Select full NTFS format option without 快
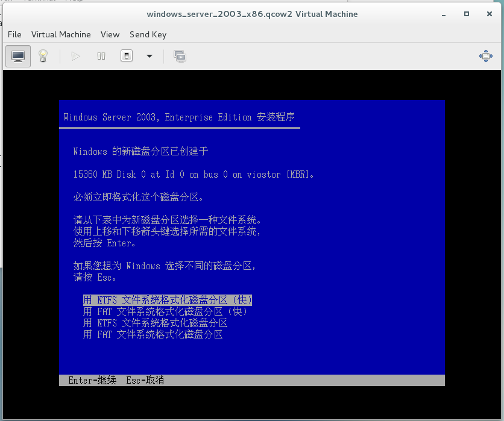The width and height of the screenshot is (504, 421). (x=156, y=323)
